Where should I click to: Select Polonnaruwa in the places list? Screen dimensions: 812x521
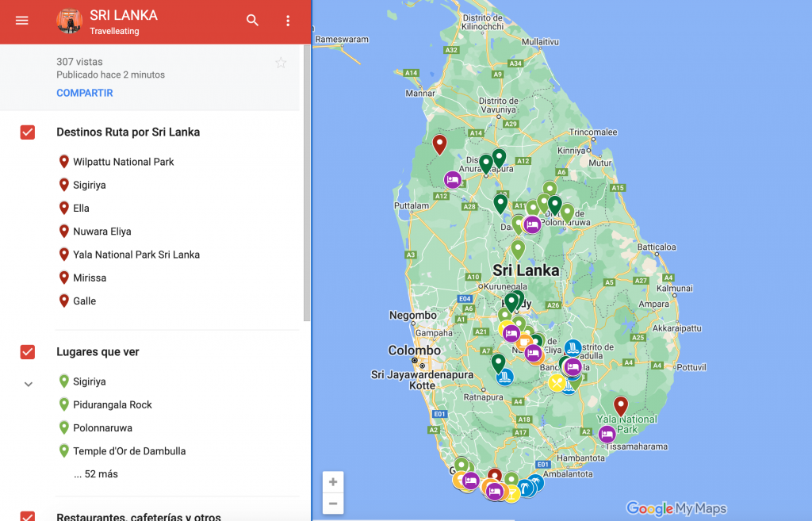point(102,428)
